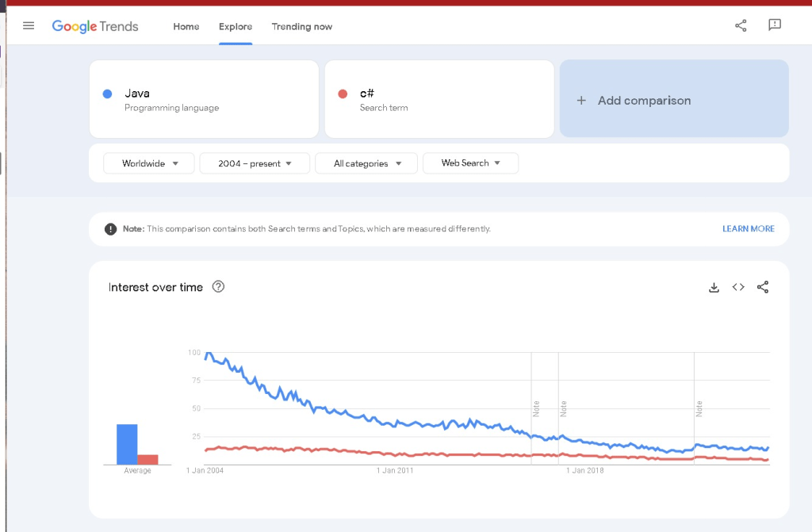812x532 pixels.
Task: Open the hamburger main menu
Action: (x=29, y=25)
